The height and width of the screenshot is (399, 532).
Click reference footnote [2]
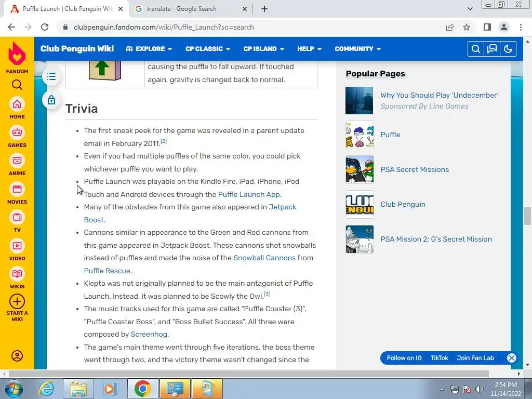click(164, 141)
